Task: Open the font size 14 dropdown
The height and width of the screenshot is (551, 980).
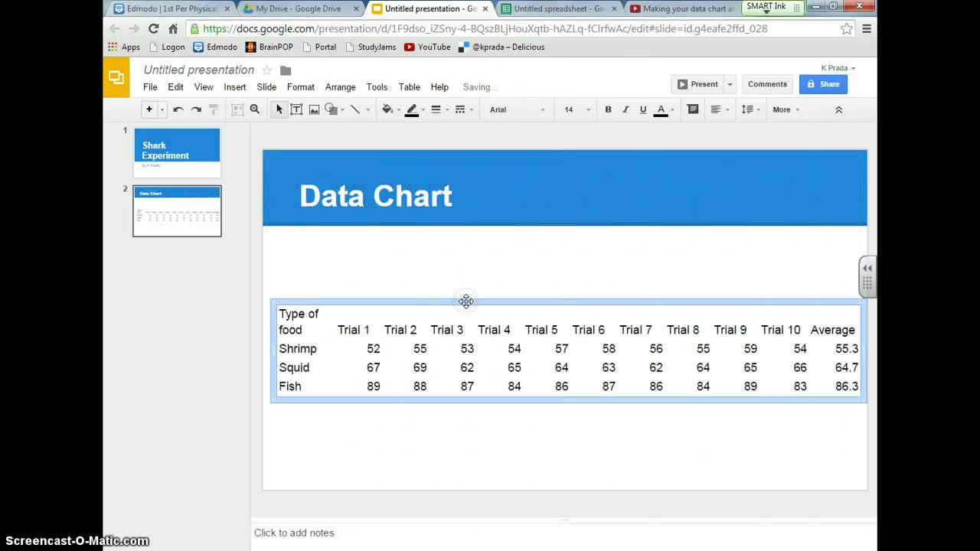Action: click(577, 109)
